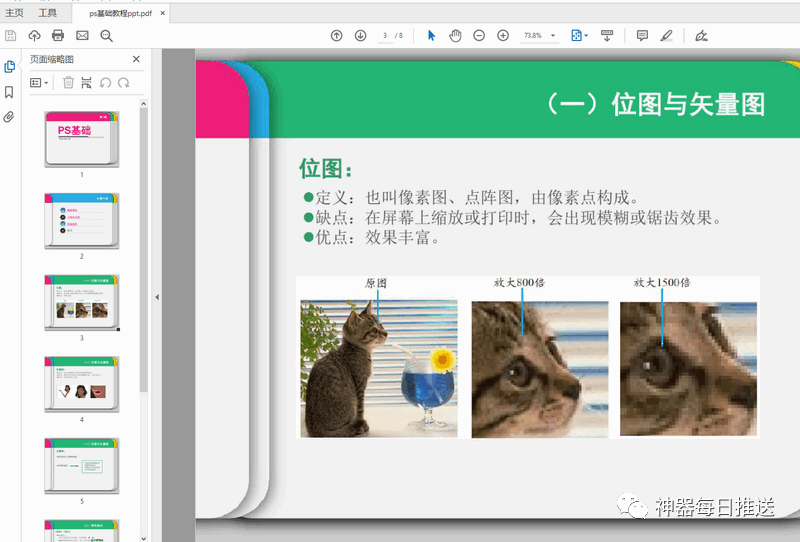Go to the next page with the down arrow
Screen dimensions: 800x542
pos(360,35)
